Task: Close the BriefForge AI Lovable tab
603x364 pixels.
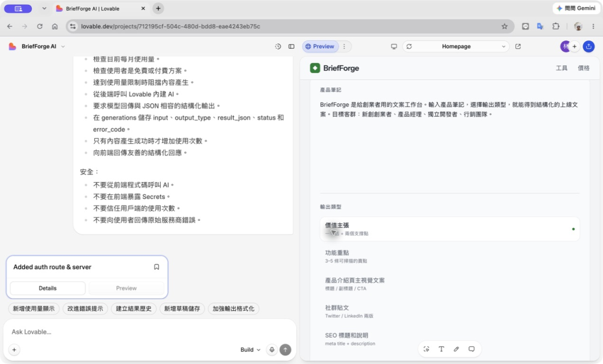Action: [x=143, y=8]
